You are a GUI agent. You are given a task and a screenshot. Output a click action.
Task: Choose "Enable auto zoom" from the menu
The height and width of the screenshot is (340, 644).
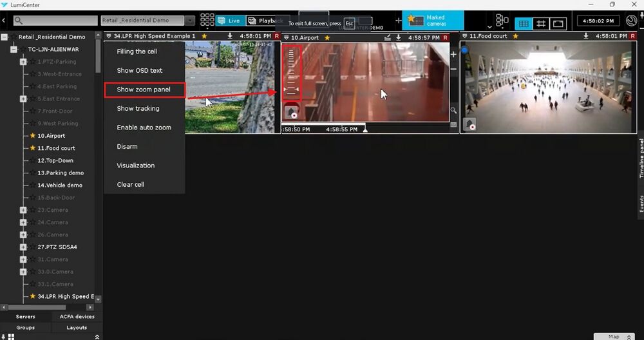tap(144, 127)
